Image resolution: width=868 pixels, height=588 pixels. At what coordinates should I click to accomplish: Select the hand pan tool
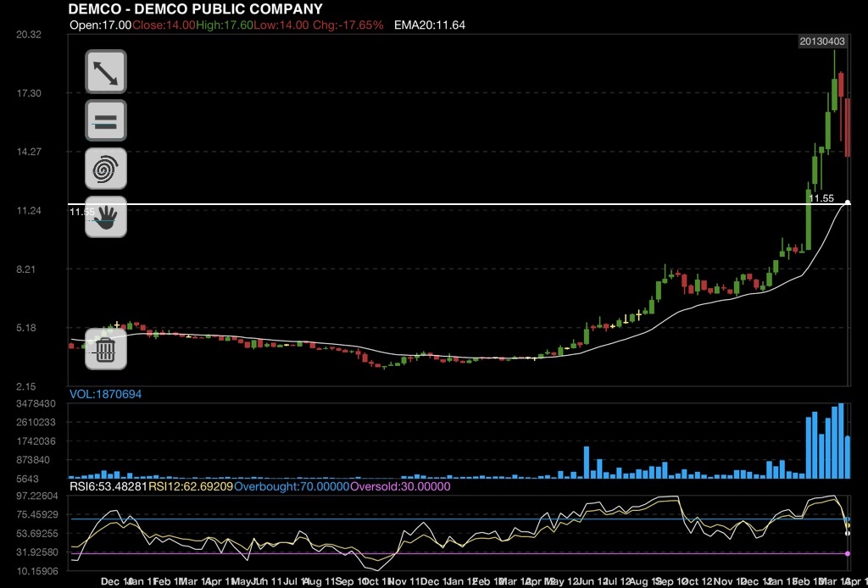[106, 217]
